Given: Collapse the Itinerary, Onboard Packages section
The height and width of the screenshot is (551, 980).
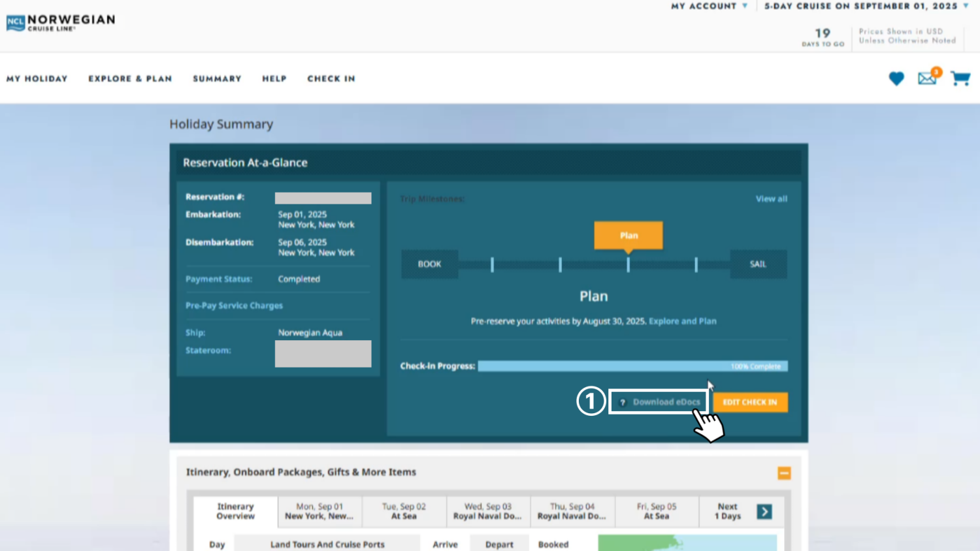Looking at the screenshot, I should click(784, 473).
